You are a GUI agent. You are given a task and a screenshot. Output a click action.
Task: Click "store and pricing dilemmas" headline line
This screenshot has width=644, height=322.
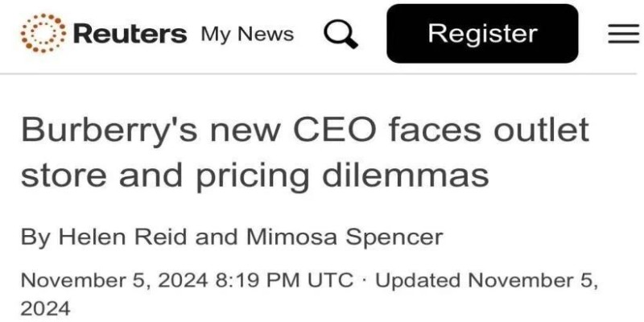pos(254,175)
